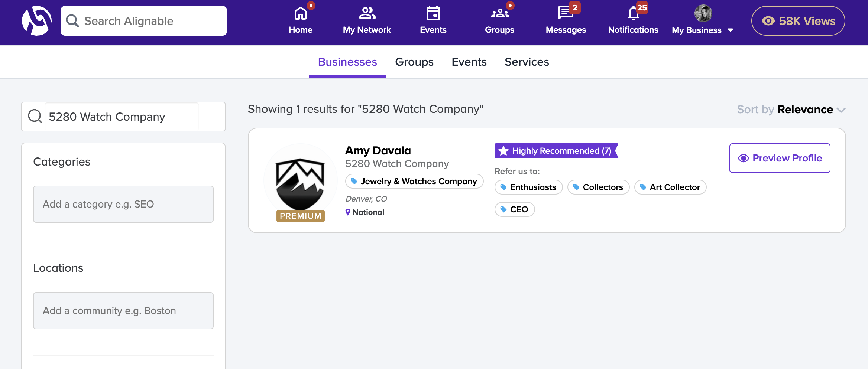Expand the My Business dropdown arrow

point(731,30)
